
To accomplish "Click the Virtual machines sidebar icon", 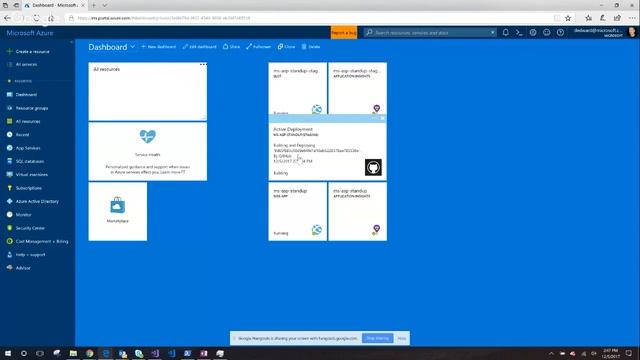I will click(x=9, y=174).
